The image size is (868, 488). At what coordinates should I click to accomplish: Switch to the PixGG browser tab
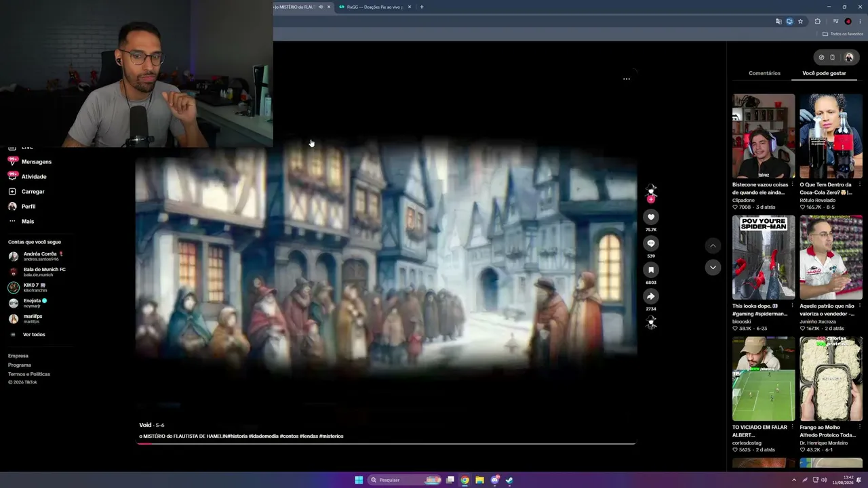coord(375,7)
